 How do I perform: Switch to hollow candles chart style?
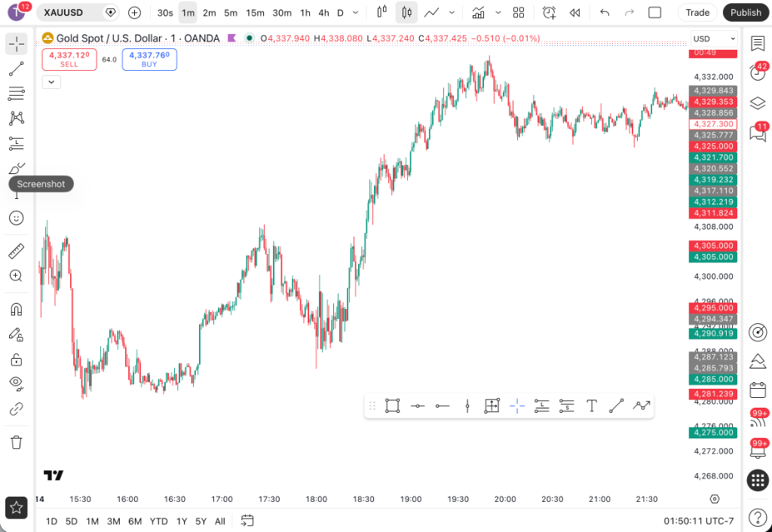pos(382,12)
